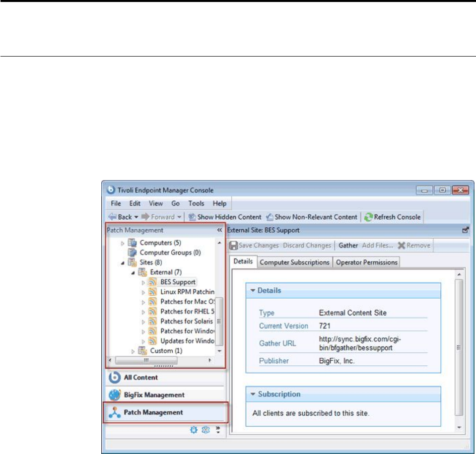Click the Linux RPM Patching feed icon
476x454 pixels.
[x=153, y=292]
